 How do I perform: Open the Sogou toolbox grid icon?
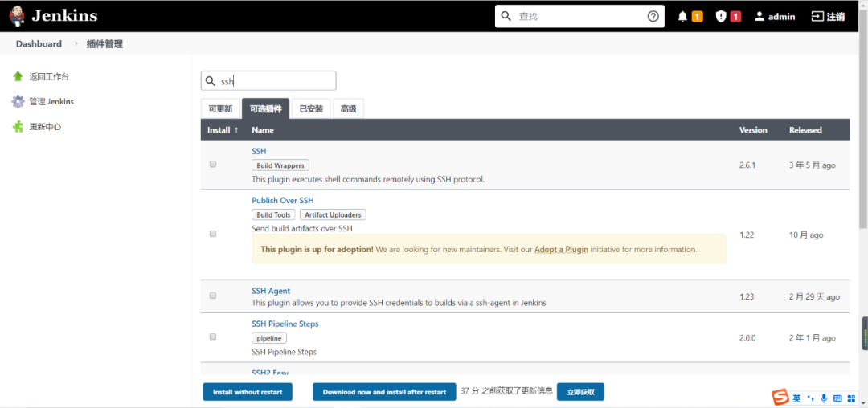(x=851, y=398)
